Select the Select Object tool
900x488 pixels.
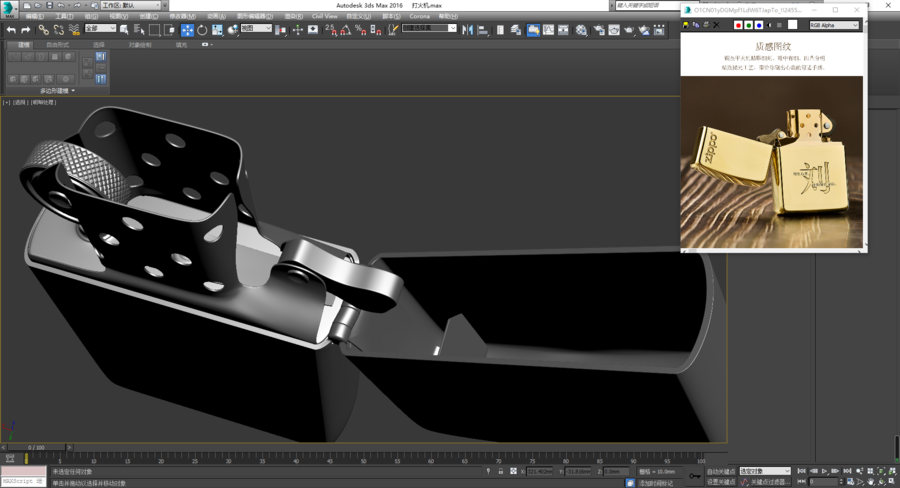[123, 30]
